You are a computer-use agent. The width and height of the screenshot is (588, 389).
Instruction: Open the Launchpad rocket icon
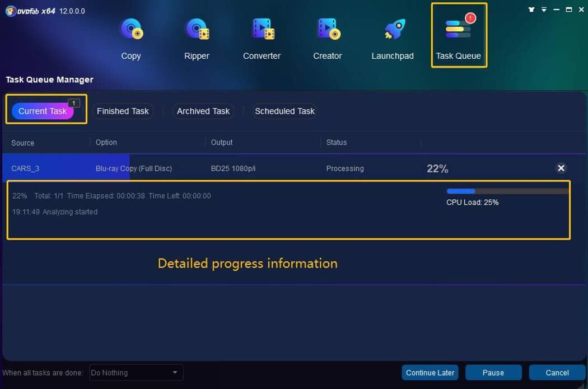pos(393,34)
